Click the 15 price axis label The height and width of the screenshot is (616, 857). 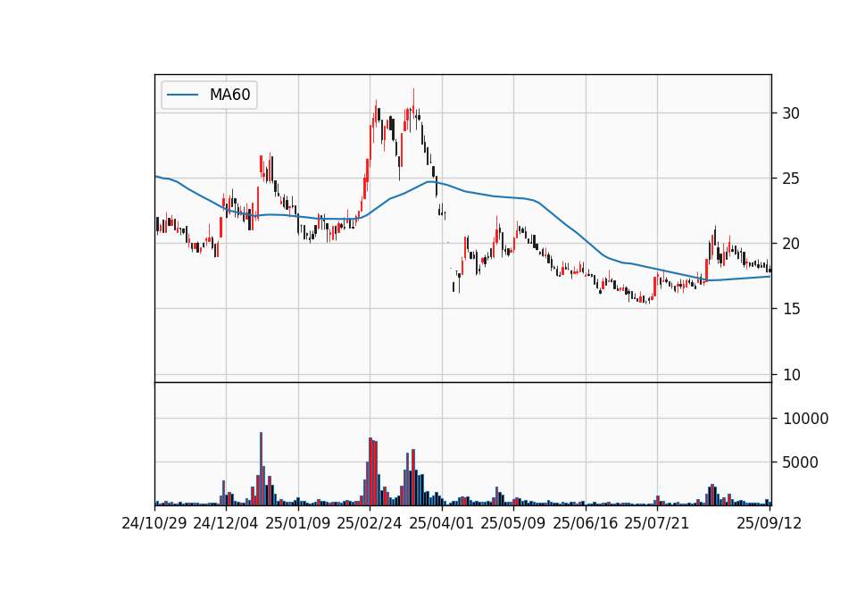coord(791,309)
